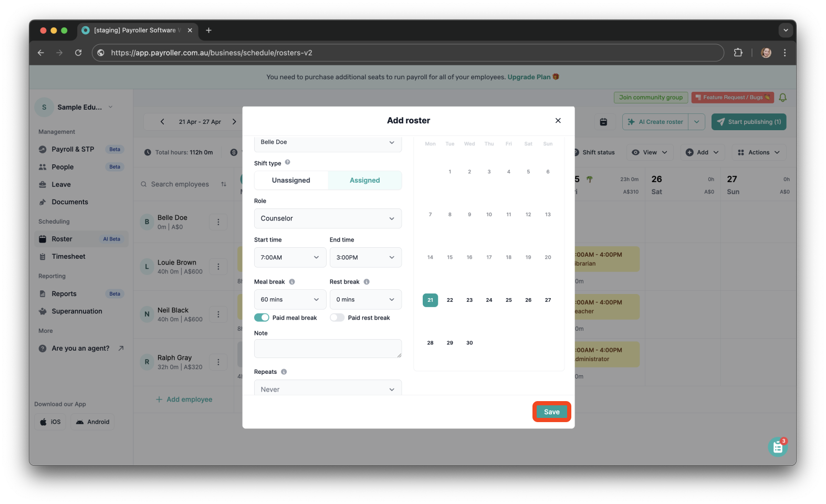Select the Assigned shift type
The height and width of the screenshot is (504, 826).
365,180
